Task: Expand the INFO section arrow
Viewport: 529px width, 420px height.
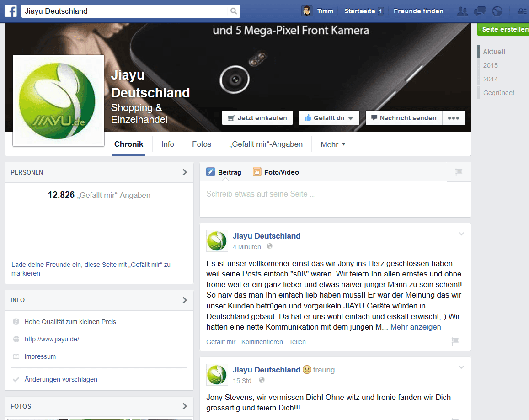Action: coord(185,300)
